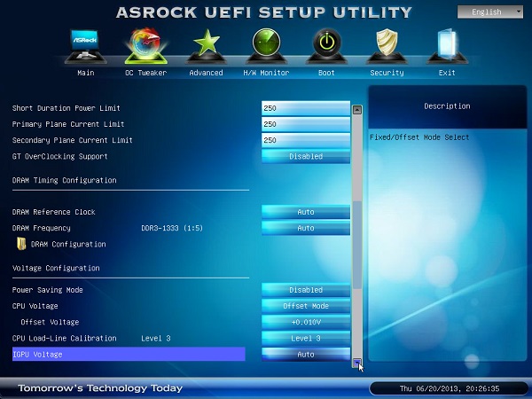Image resolution: width=532 pixels, height=399 pixels.
Task: Change Power Saving Mode Disabled setting
Action: pos(306,290)
